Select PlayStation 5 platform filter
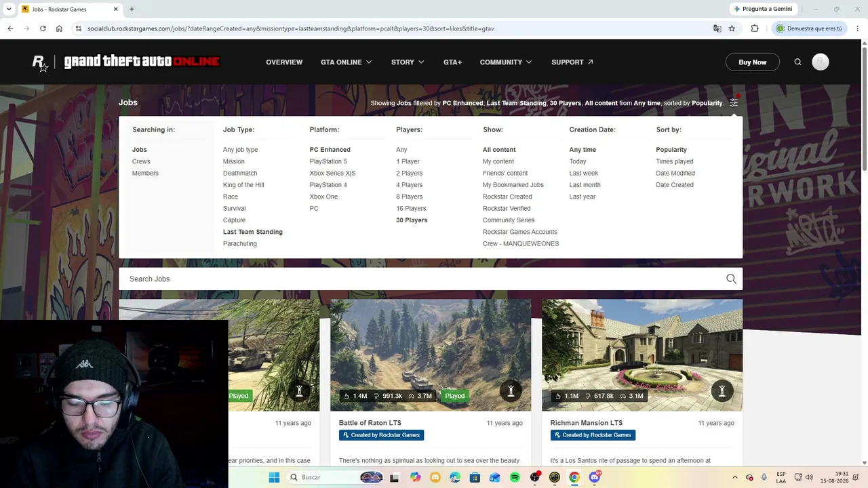868x488 pixels. click(328, 161)
